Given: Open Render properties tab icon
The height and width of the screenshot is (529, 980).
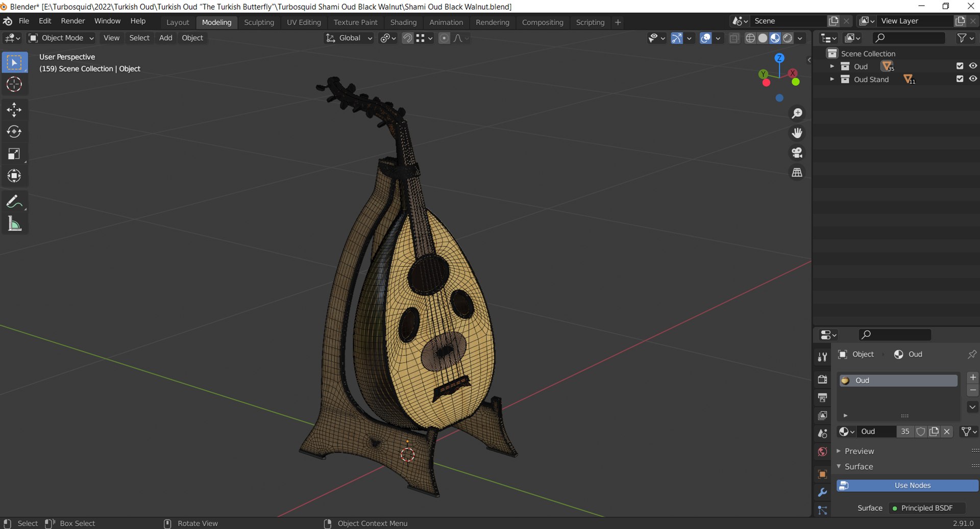Looking at the screenshot, I should click(x=822, y=379).
